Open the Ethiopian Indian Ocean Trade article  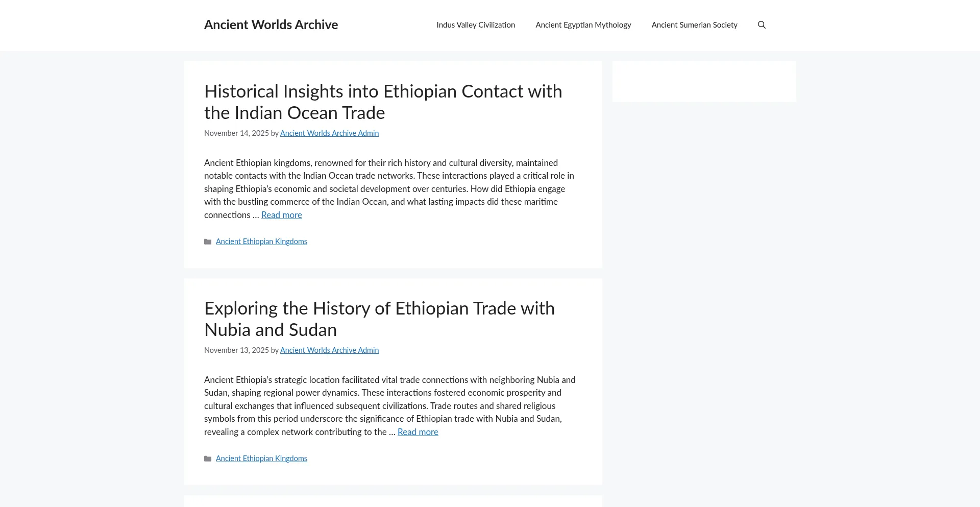point(383,102)
